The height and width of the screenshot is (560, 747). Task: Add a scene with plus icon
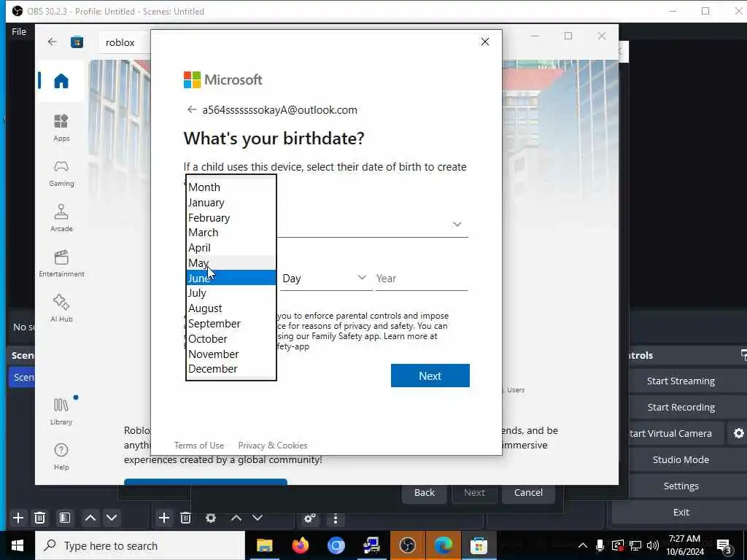[x=18, y=518]
